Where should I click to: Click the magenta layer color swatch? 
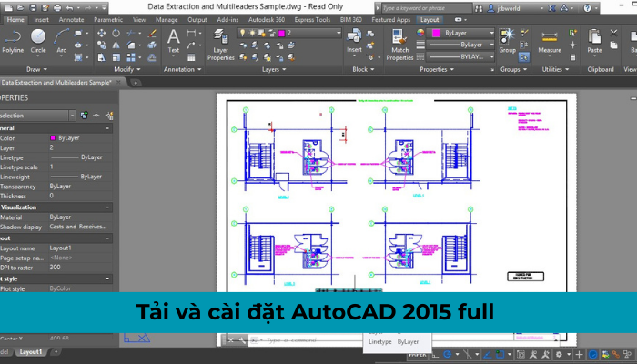point(281,34)
